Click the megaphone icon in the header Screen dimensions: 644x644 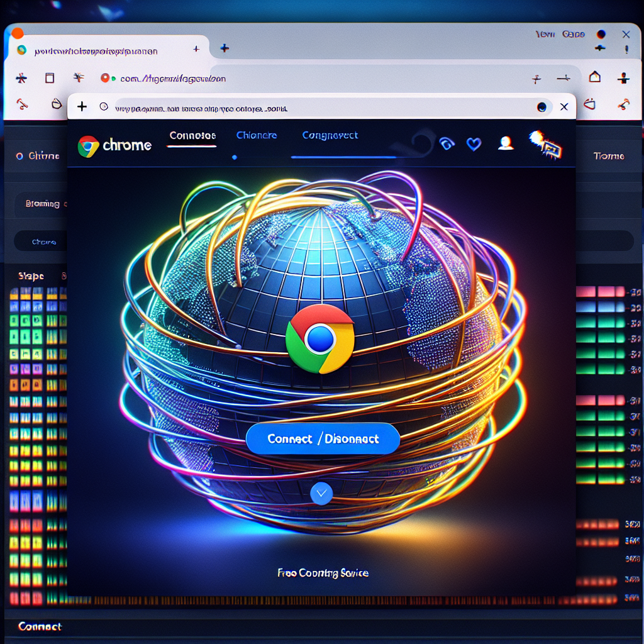[x=545, y=143]
